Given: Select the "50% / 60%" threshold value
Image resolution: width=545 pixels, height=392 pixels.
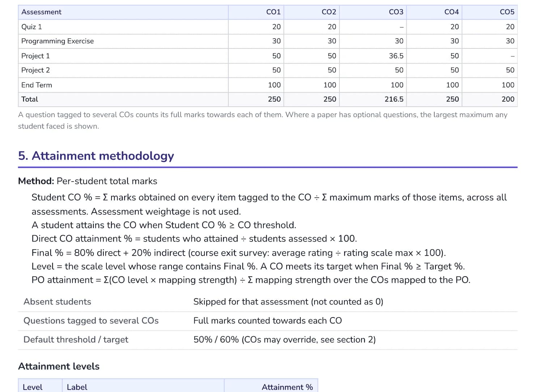Looking at the screenshot, I should pos(284,340).
